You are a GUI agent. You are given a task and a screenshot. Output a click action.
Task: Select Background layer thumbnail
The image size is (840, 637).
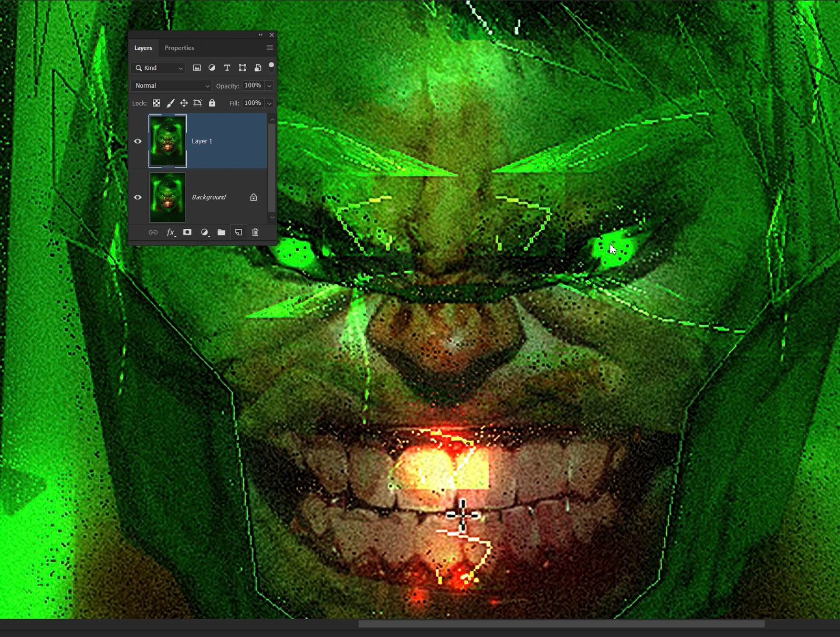point(167,197)
